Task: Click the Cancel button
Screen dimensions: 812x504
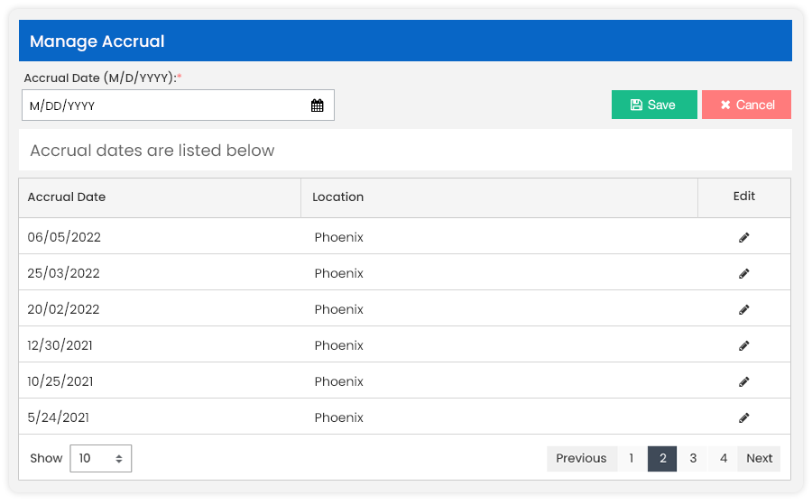Action: 746,105
